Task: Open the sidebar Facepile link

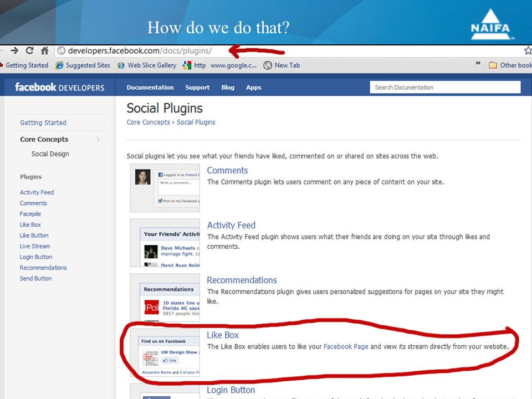Action: pyautogui.click(x=30, y=214)
